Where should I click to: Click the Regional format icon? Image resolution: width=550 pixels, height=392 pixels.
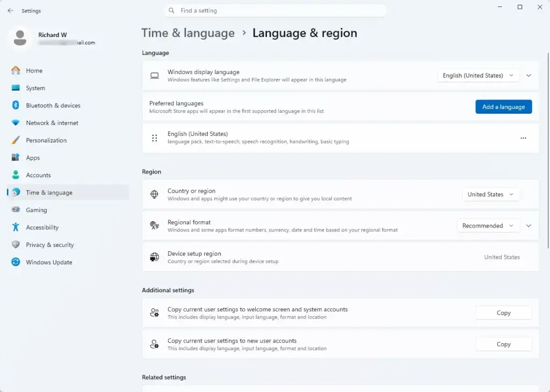click(x=154, y=226)
